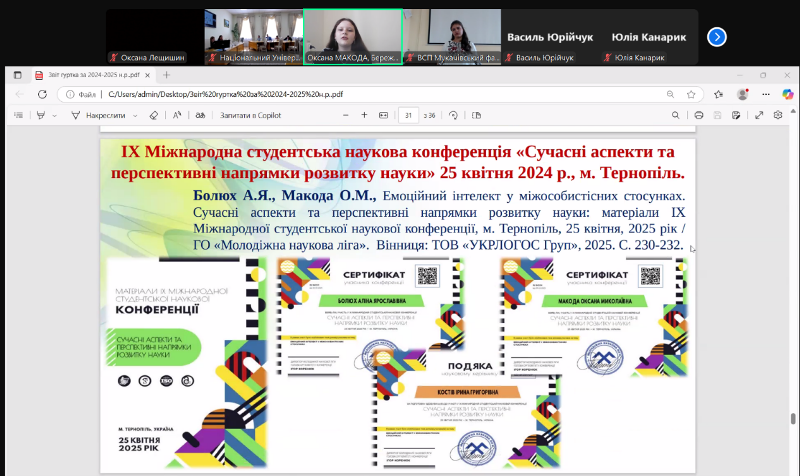Click the read aloud icon

tap(178, 115)
